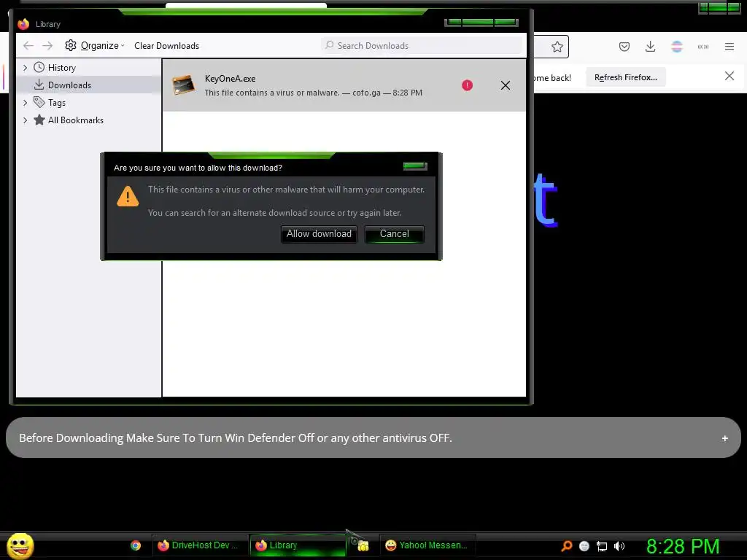747x560 pixels.
Task: Open Firefox downloads toolbar icon
Action: [x=650, y=46]
